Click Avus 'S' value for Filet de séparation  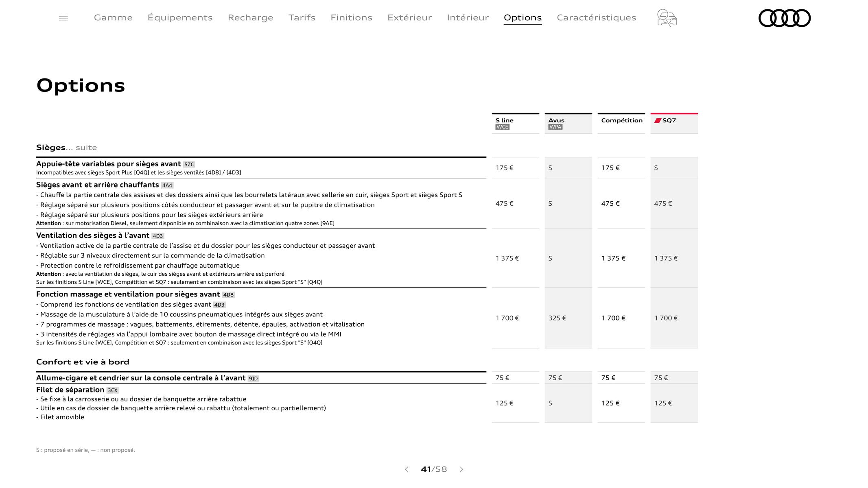coord(550,403)
